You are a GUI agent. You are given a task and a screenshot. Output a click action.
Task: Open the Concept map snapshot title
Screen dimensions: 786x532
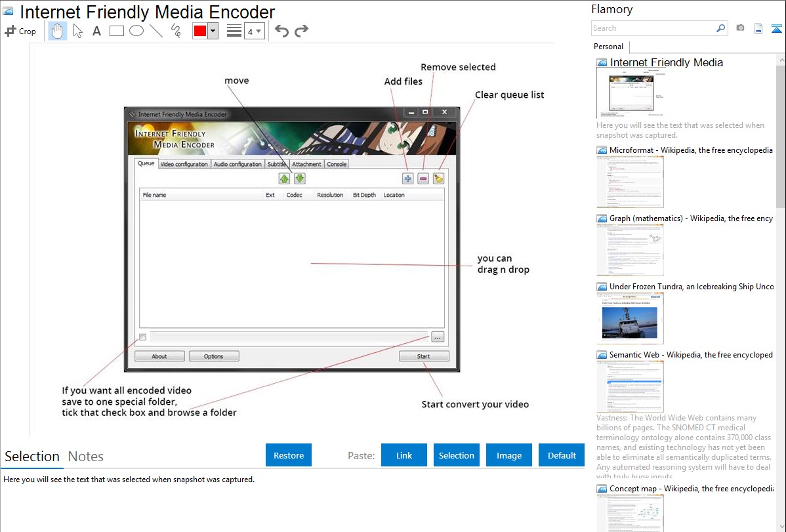pyautogui.click(x=691, y=488)
